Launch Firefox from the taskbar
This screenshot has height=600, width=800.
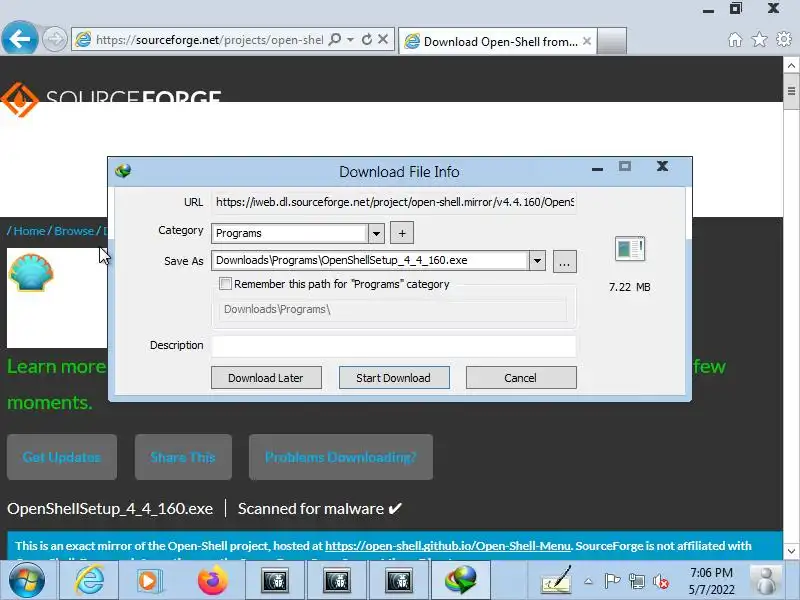pyautogui.click(x=212, y=580)
